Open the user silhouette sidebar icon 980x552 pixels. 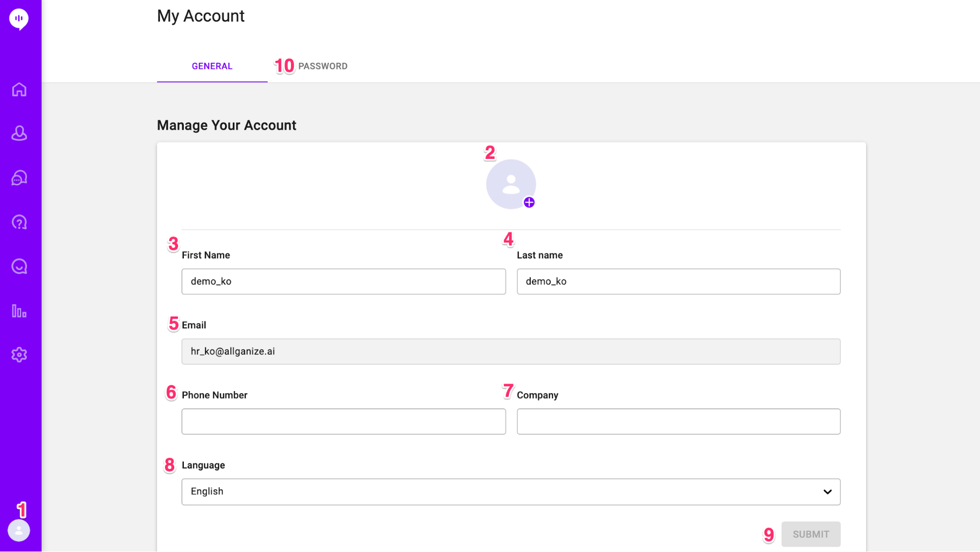click(19, 133)
